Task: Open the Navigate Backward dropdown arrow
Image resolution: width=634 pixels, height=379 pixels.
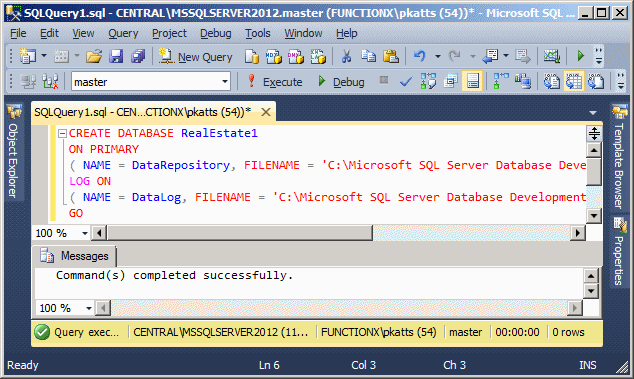Action: tap(506, 56)
